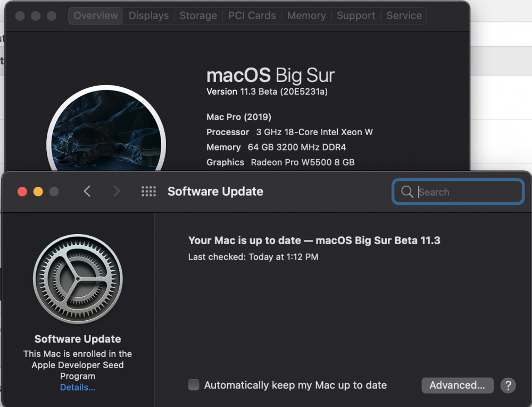
Task: Enable Automatically keep my Mac up to date
Action: coord(194,385)
